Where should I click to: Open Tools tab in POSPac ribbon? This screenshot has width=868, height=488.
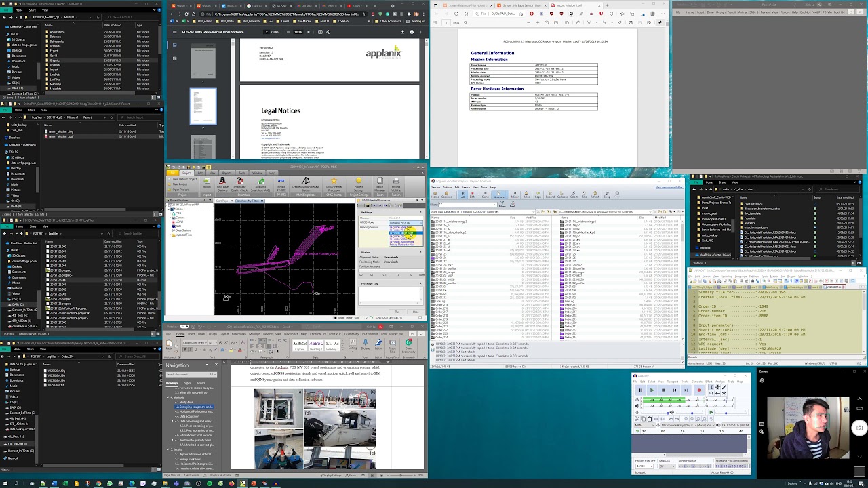[x=242, y=173]
